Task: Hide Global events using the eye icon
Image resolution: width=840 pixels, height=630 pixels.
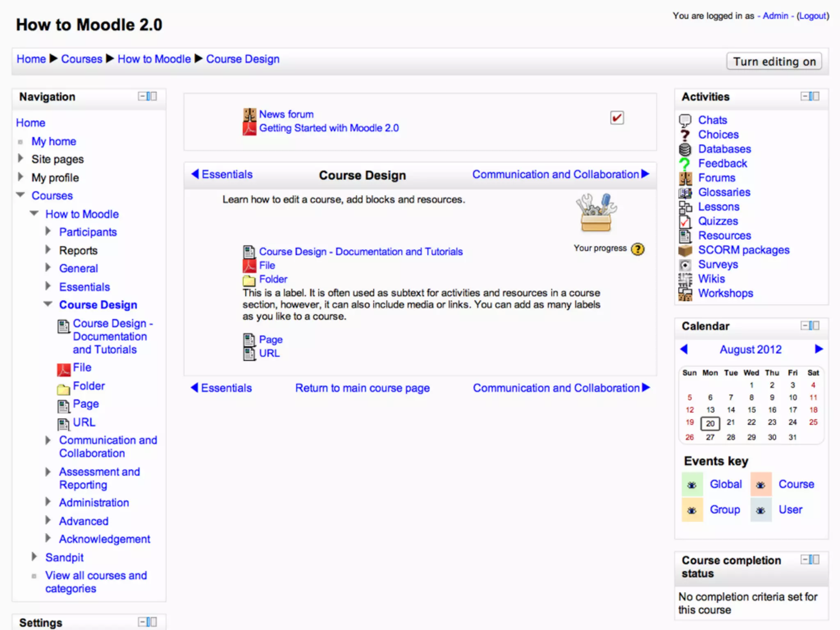Action: (x=692, y=485)
